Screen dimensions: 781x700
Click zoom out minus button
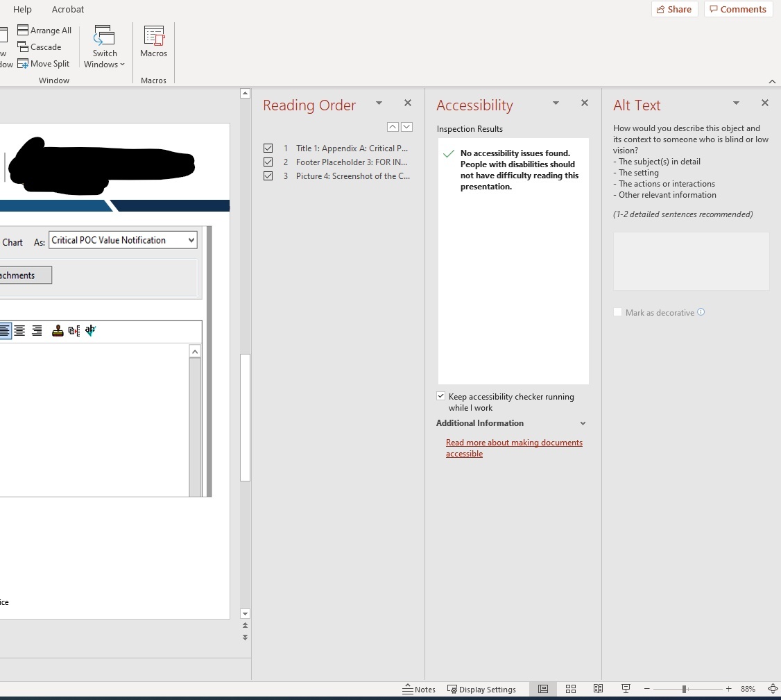pos(647,689)
